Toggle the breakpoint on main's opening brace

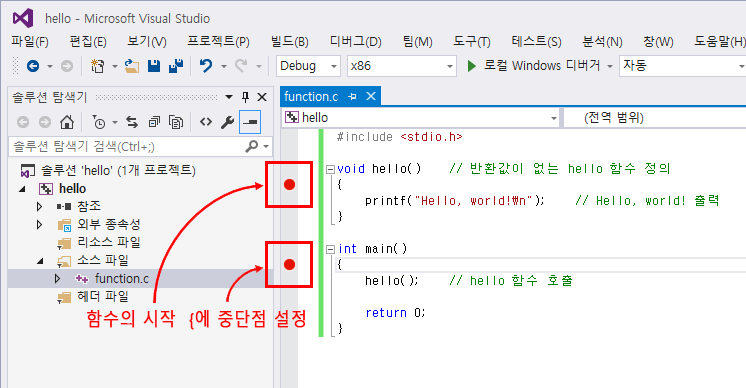coord(289,264)
